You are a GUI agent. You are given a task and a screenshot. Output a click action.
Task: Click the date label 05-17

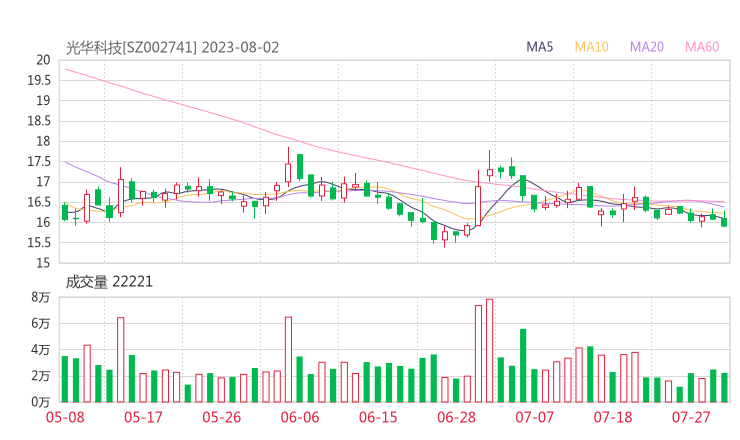pyautogui.click(x=143, y=417)
